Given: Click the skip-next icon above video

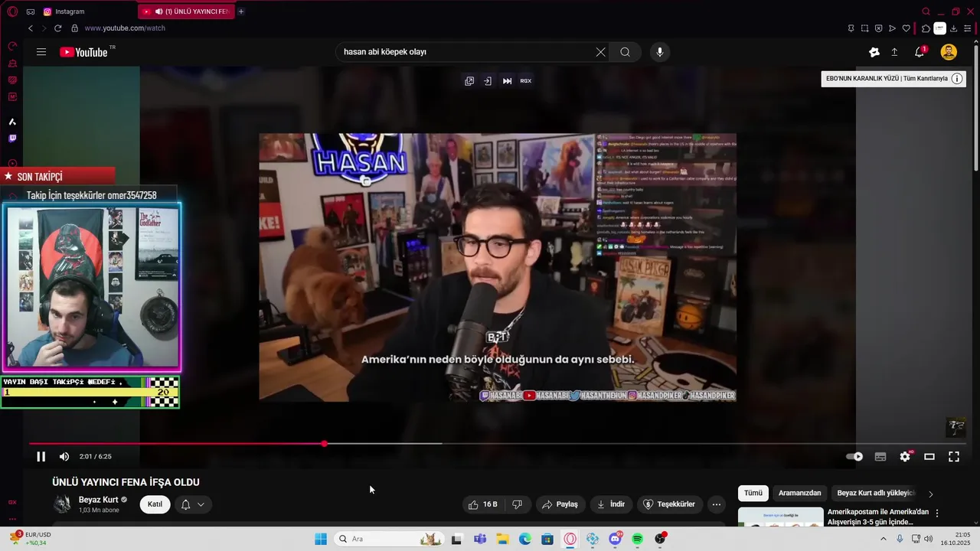Looking at the screenshot, I should (x=507, y=81).
